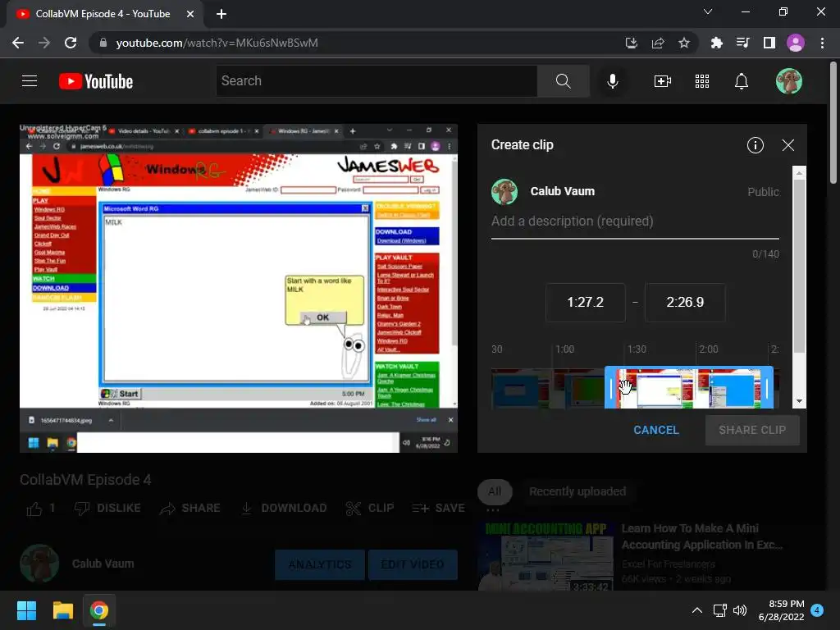The image size is (840, 630).
Task: Select the CollabVM Episode 4 tab
Action: click(x=102, y=14)
